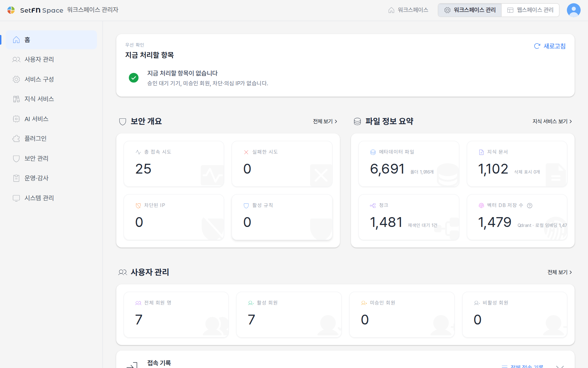Image resolution: width=588 pixels, height=368 pixels.
Task: Collapse the 접속 기록 panel chevron
Action: click(x=560, y=366)
